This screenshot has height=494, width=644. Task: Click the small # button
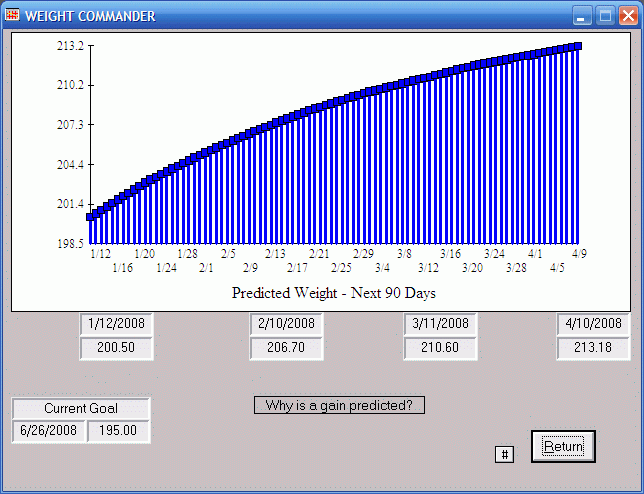(505, 455)
